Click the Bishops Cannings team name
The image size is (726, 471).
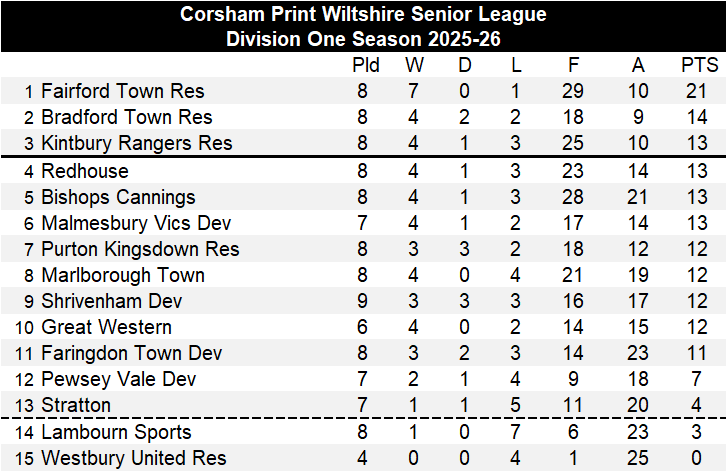tap(118, 197)
